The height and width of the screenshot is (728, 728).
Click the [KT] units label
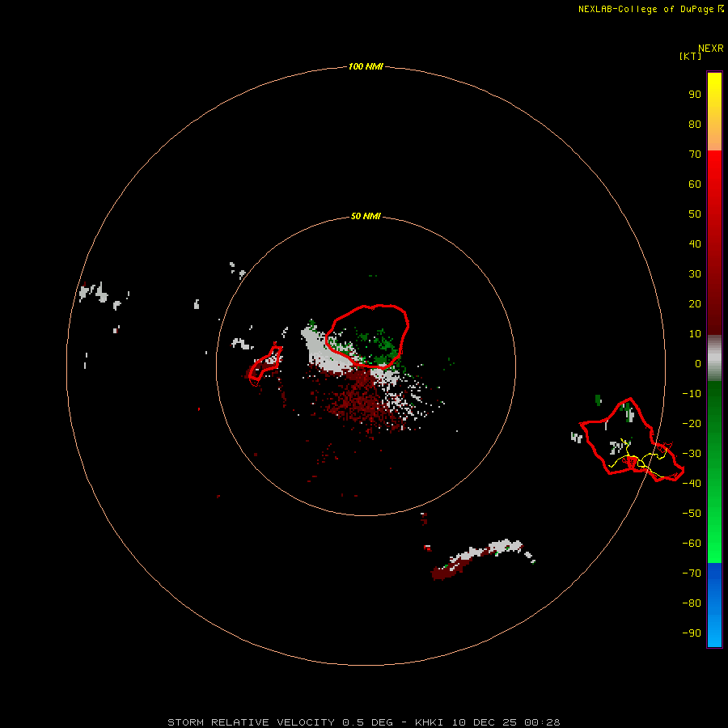coord(691,56)
